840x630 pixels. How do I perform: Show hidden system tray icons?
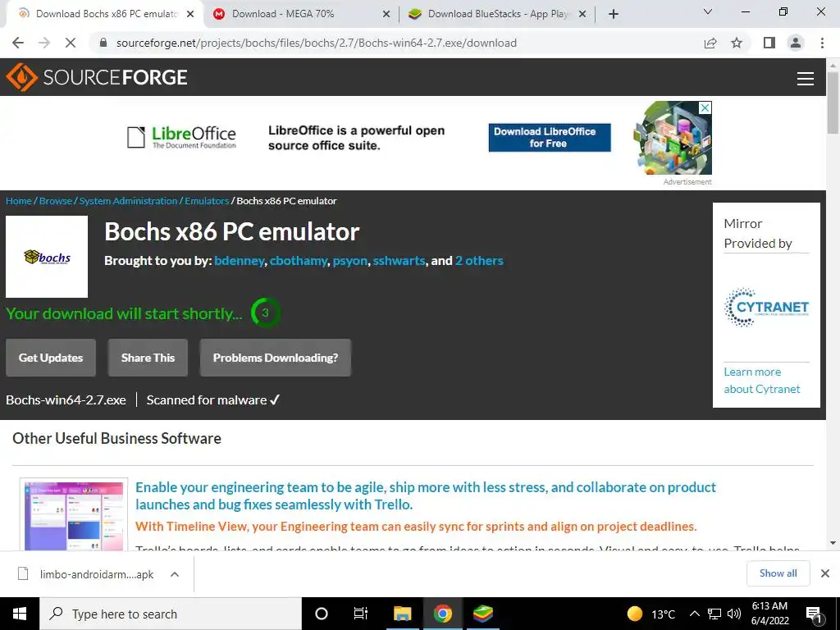(694, 614)
